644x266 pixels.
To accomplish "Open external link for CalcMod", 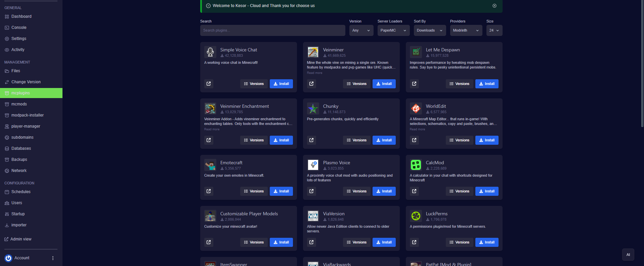I will tap(414, 191).
